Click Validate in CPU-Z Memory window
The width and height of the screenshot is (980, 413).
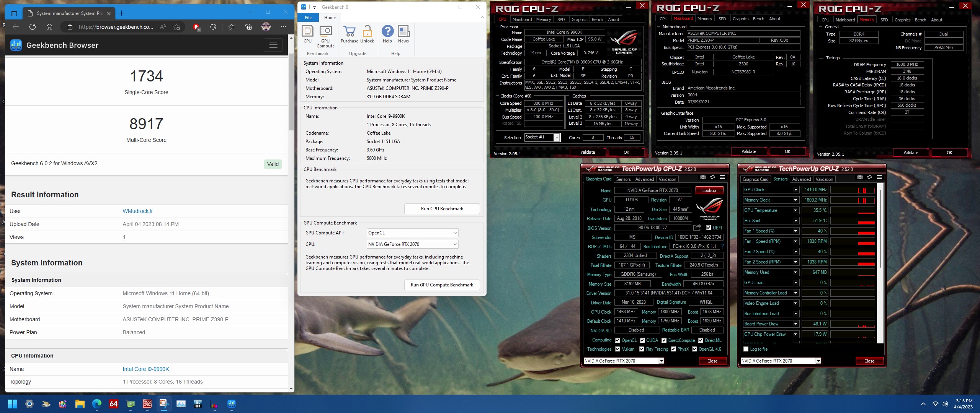[x=911, y=153]
